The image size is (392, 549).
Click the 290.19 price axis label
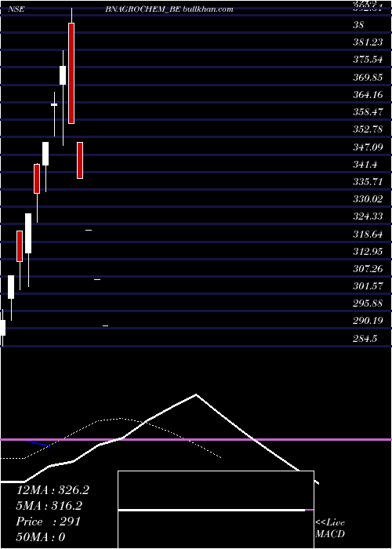coord(368,320)
